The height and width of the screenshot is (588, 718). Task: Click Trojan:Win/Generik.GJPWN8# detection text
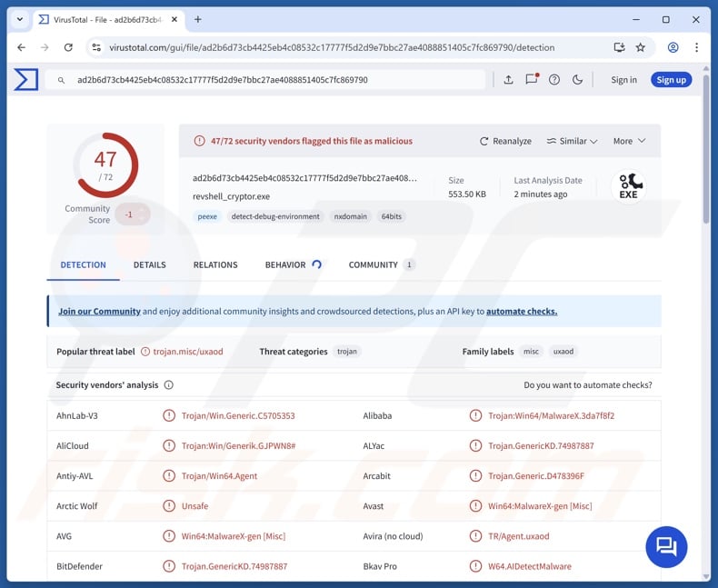[238, 445]
